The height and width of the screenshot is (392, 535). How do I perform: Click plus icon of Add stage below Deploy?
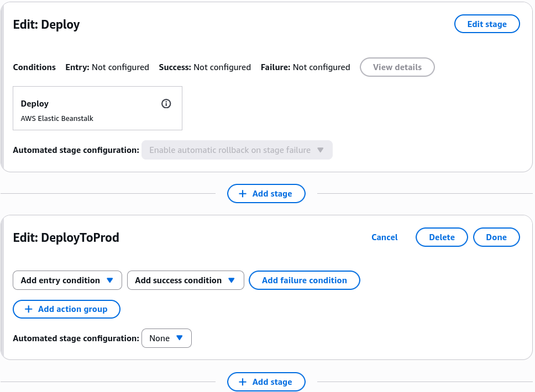[243, 194]
